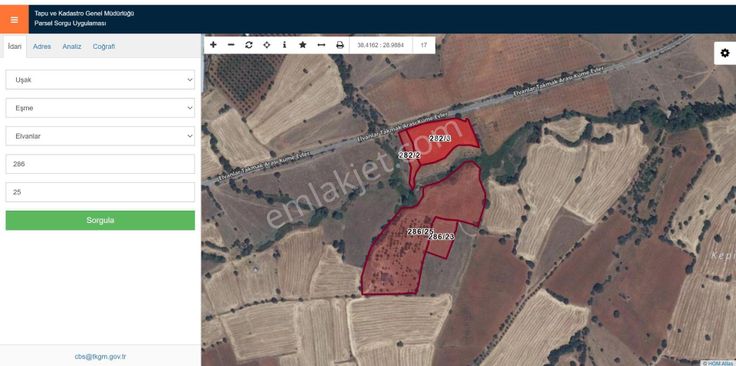
Task: Expand the Eşme district dropdown
Action: pyautogui.click(x=100, y=108)
